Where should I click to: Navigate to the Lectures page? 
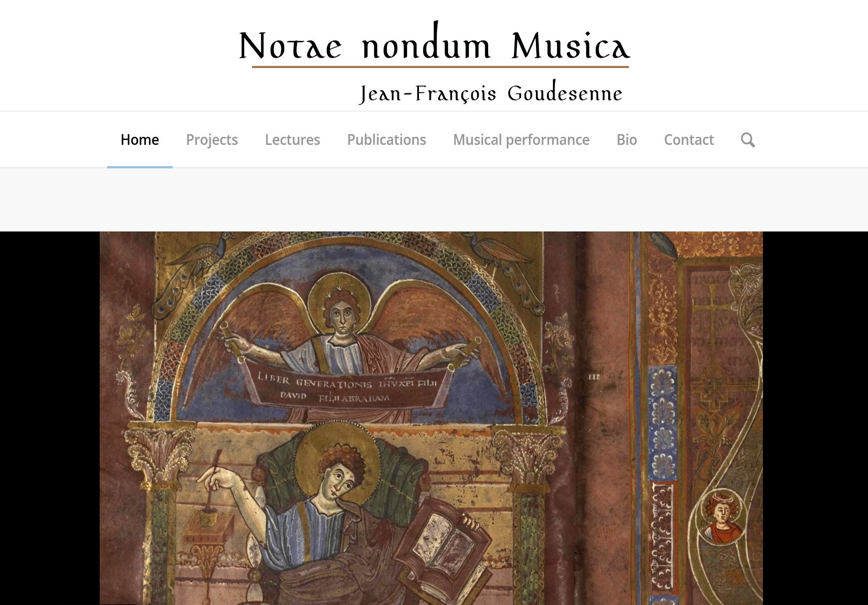pyautogui.click(x=292, y=140)
